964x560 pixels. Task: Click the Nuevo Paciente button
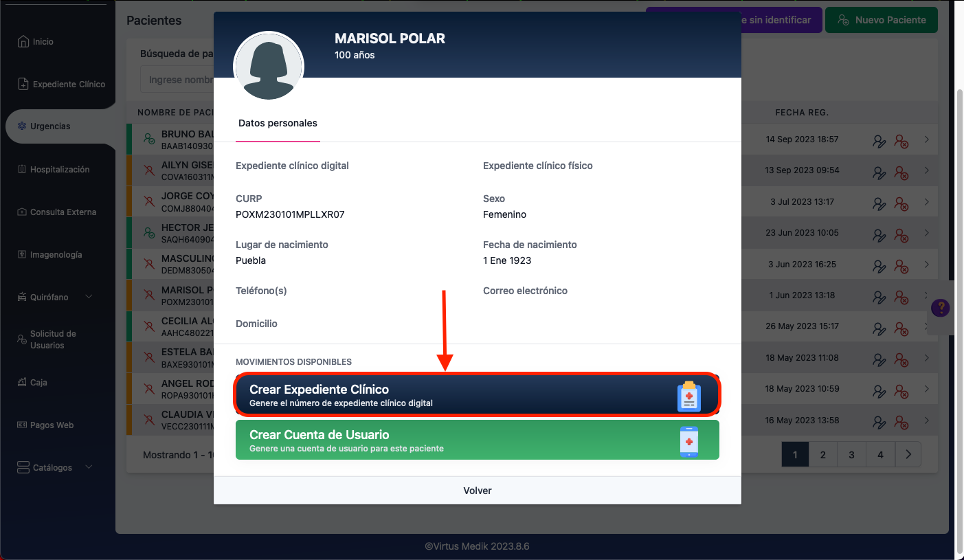(x=881, y=21)
